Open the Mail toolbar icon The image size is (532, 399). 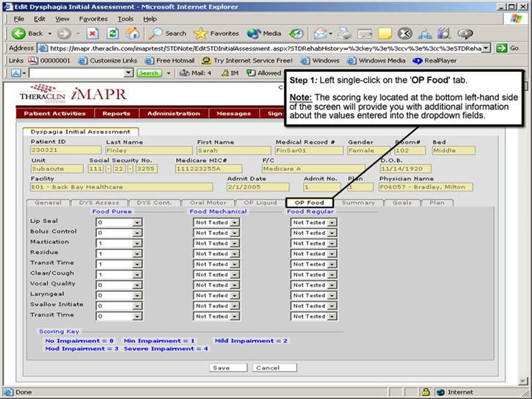(321, 33)
